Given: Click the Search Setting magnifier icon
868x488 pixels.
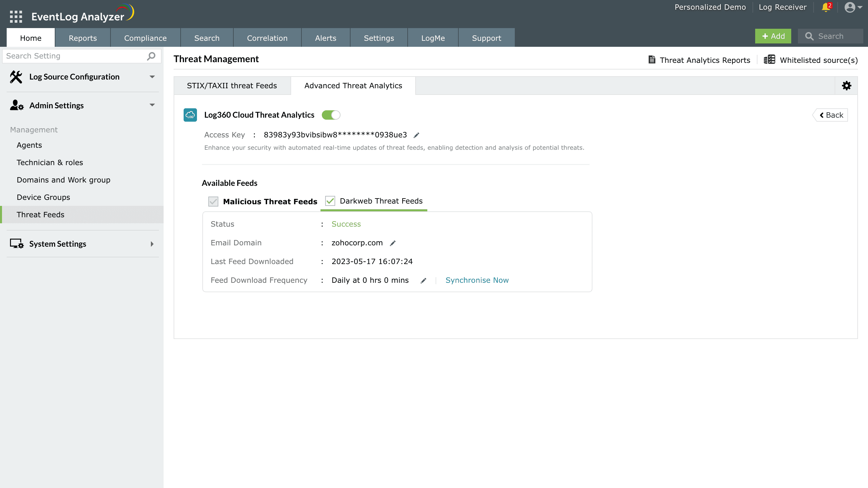Looking at the screenshot, I should pyautogui.click(x=151, y=56).
